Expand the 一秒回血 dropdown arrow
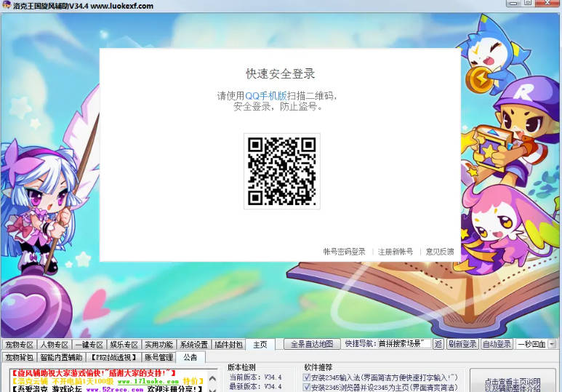Screen dimensions: 562x392 point(553,344)
